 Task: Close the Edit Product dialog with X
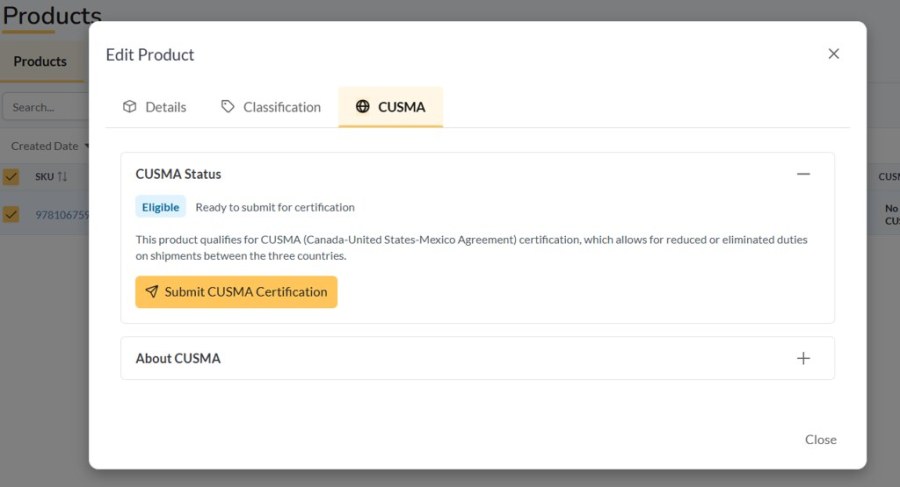tap(833, 54)
